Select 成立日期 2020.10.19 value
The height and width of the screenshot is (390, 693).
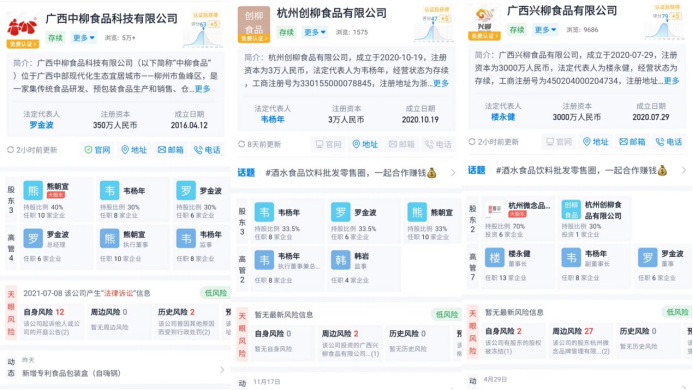[x=420, y=119]
